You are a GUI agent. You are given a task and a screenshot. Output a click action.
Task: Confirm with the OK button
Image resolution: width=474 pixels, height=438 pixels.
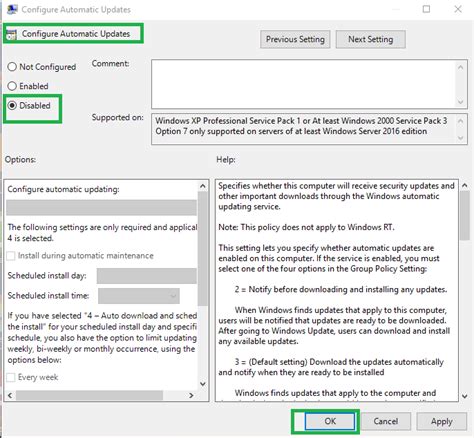pos(330,421)
